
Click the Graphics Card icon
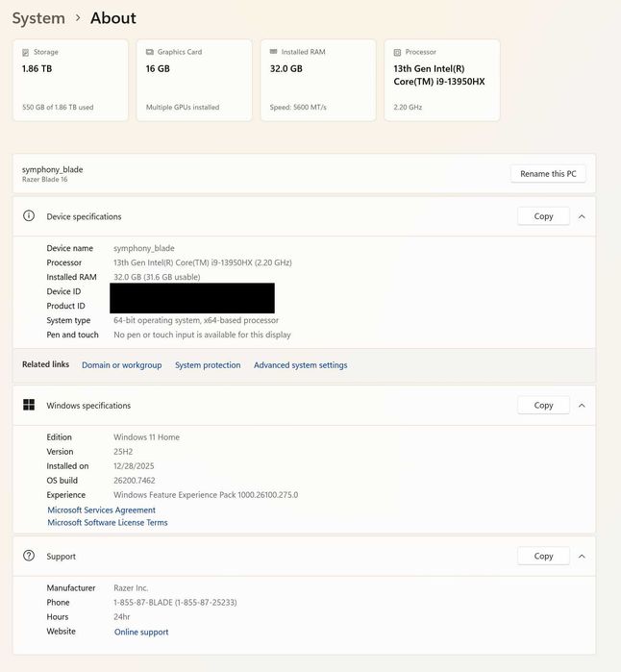click(x=150, y=52)
